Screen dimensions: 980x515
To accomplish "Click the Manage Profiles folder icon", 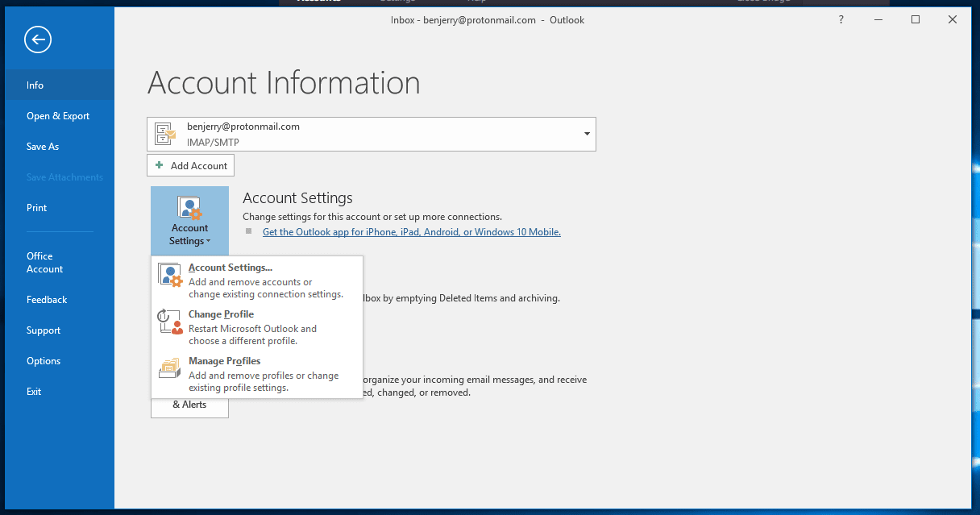I will pos(169,368).
